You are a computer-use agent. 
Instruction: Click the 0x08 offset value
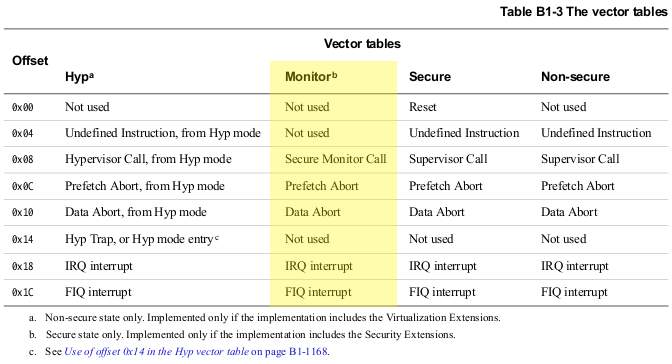tap(23, 159)
